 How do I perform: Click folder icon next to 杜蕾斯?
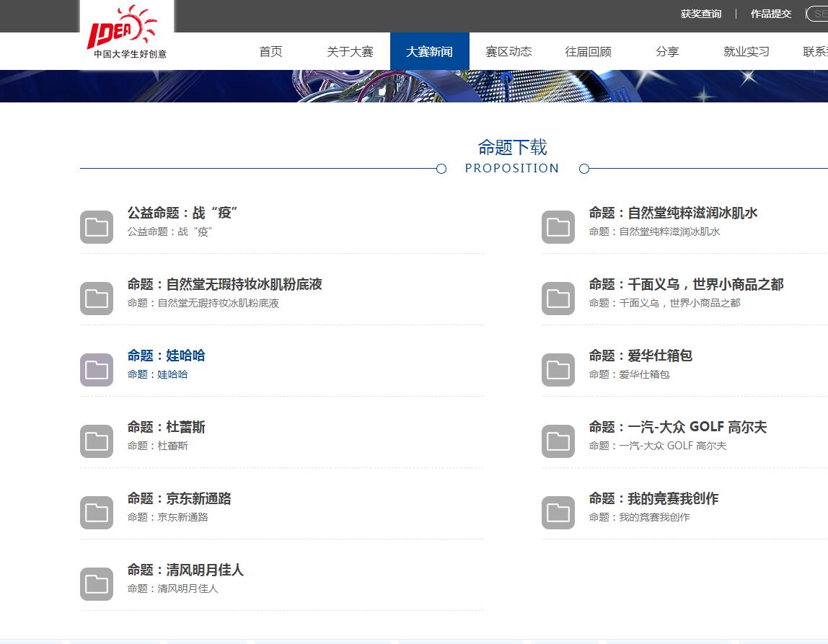click(x=97, y=441)
